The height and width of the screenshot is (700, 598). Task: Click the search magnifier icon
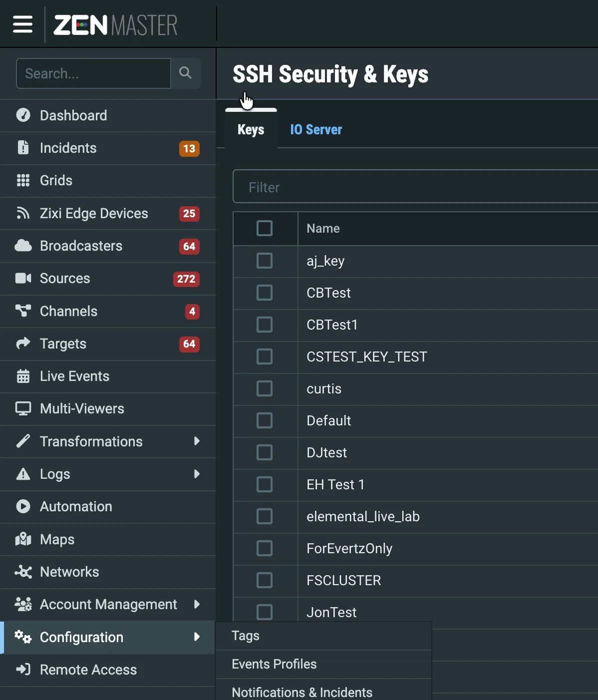185,73
